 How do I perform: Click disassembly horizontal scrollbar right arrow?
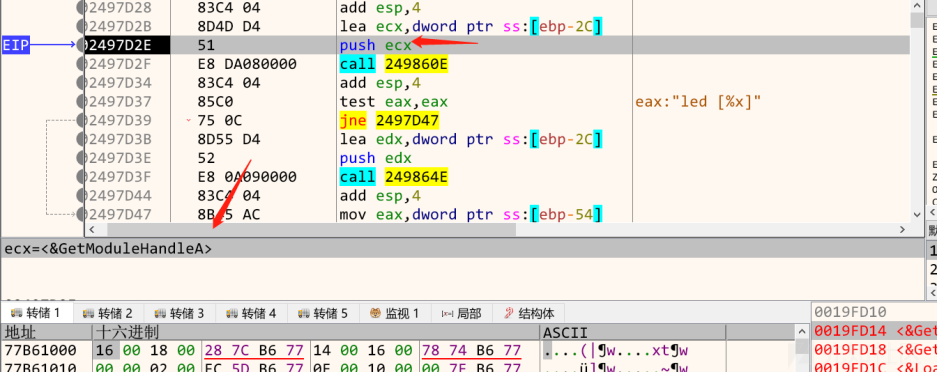pos(902,229)
